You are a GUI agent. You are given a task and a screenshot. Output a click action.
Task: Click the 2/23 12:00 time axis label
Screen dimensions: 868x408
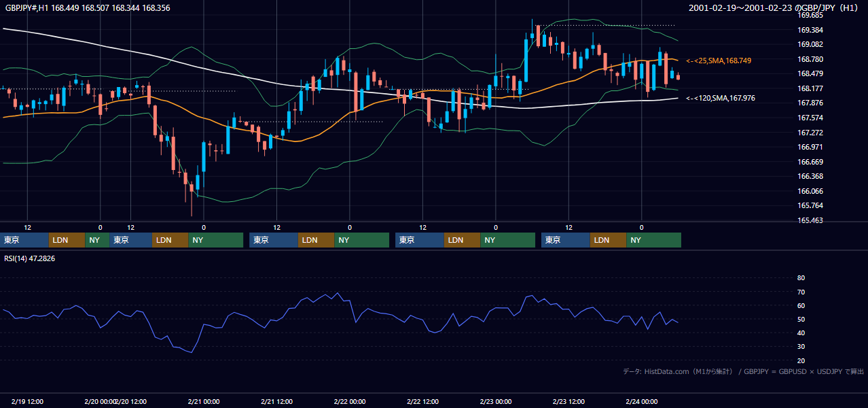click(569, 401)
